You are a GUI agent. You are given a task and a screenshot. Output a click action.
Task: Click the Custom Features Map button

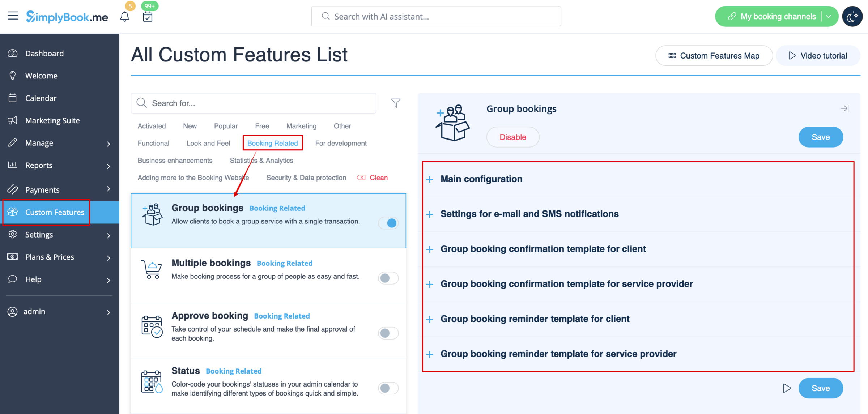coord(714,55)
